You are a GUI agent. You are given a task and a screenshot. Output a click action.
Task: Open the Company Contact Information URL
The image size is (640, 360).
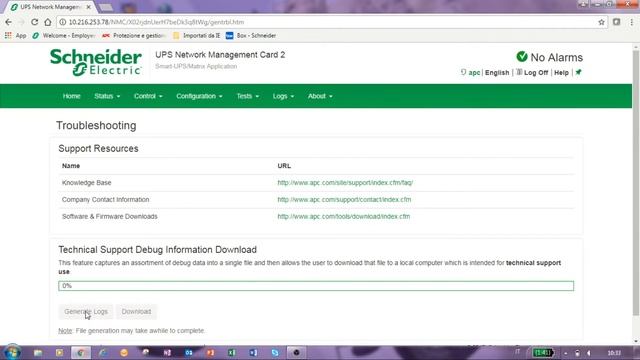(x=344, y=200)
